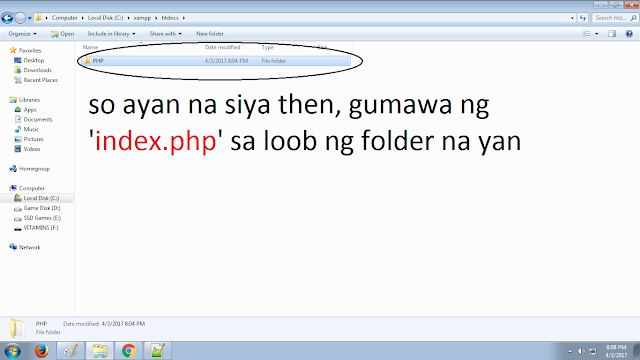The width and height of the screenshot is (640, 360).
Task: Open the address bar history dropdown
Action: click(572, 18)
